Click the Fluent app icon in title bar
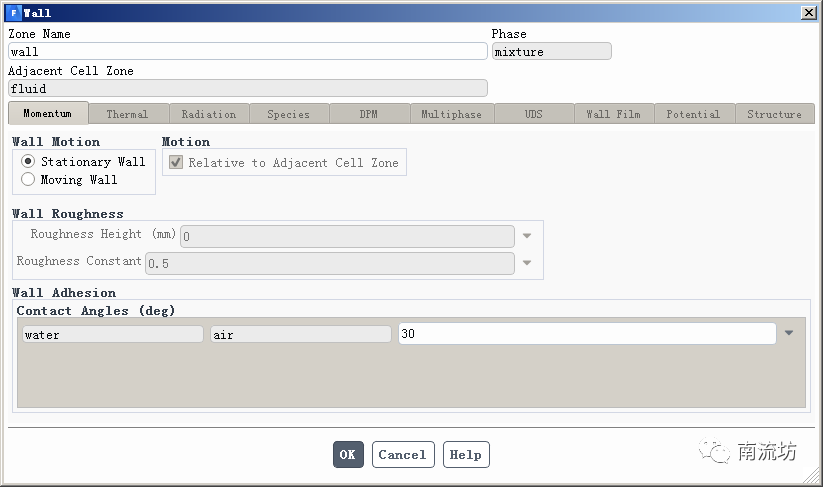The height and width of the screenshot is (487, 823). tap(14, 13)
